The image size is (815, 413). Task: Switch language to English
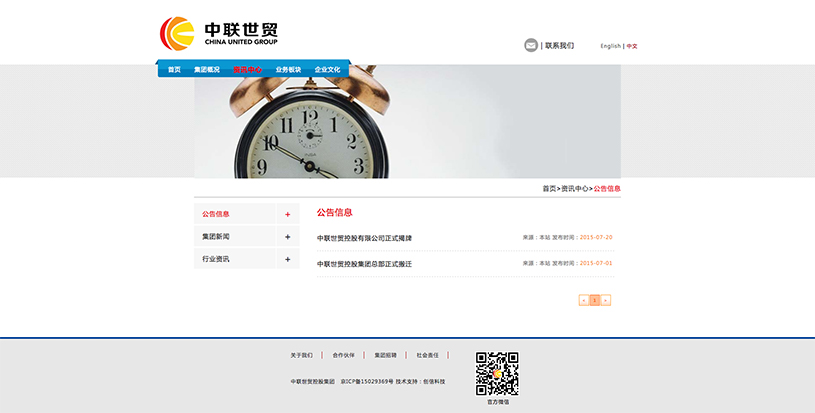point(611,46)
